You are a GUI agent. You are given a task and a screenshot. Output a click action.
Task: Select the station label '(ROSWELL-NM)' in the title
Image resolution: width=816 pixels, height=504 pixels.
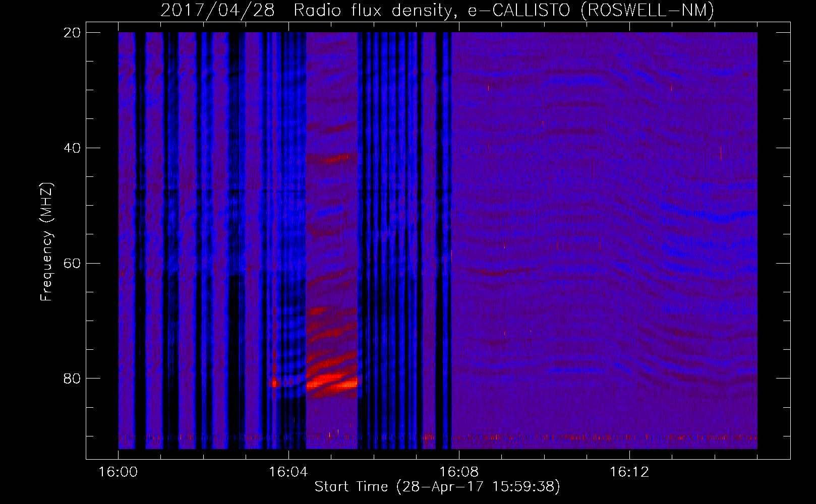click(x=648, y=10)
